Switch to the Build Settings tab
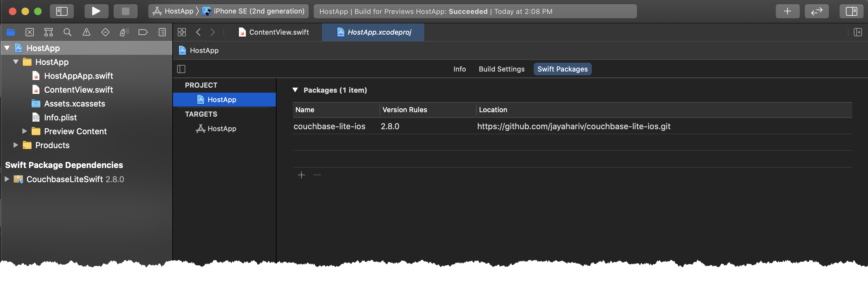The height and width of the screenshot is (283, 868). click(x=502, y=69)
